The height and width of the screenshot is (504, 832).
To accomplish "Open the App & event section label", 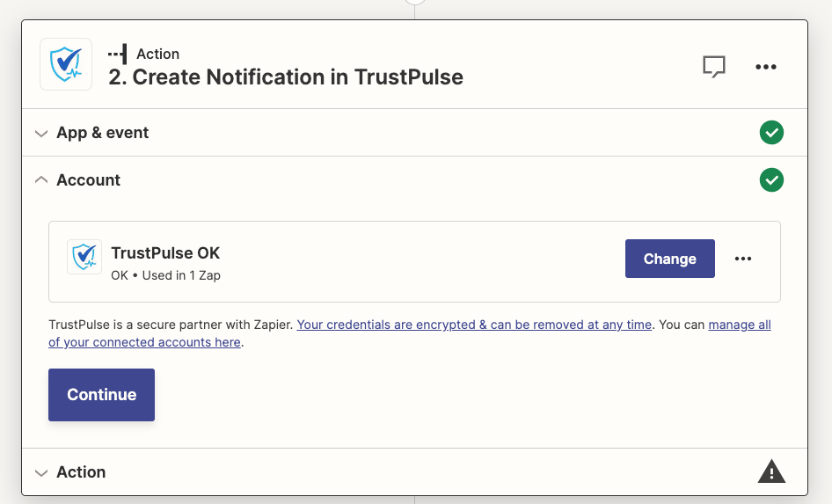I will point(102,133).
